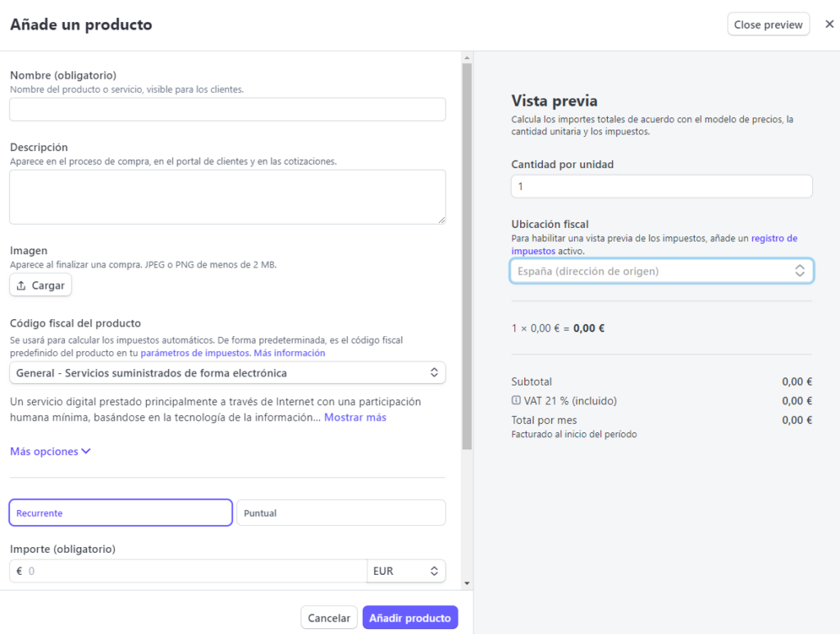Select the Recurrente pricing option

(121, 513)
